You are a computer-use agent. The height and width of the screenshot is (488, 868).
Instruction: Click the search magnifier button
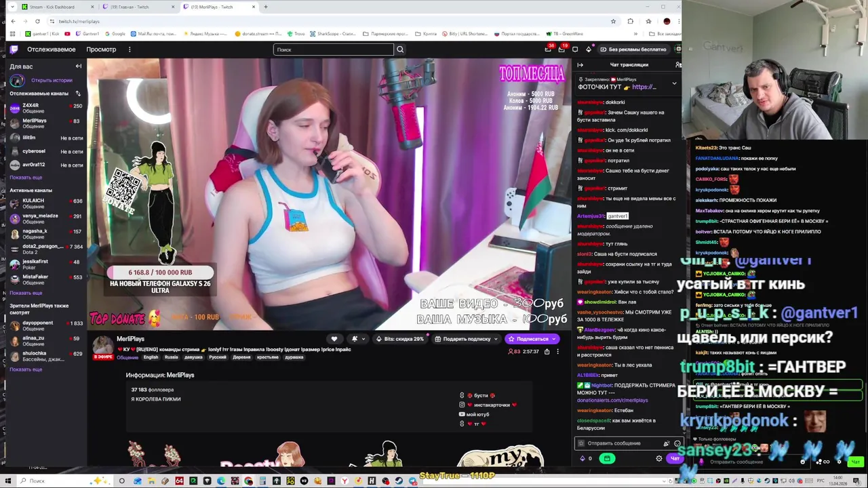(400, 49)
